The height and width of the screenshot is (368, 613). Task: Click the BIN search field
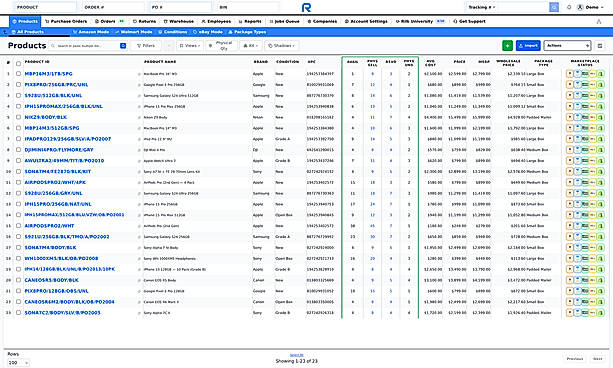click(x=248, y=7)
